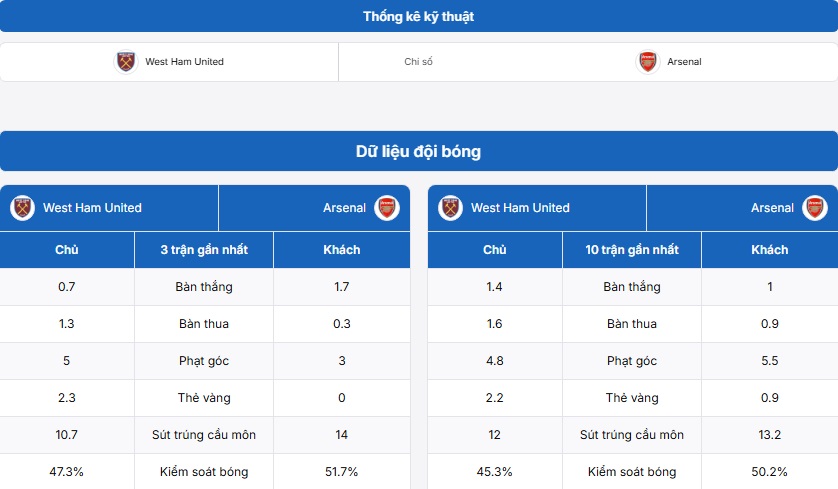
Task: Select 'Bàn thắng' row in 3-match table
Action: click(x=205, y=286)
